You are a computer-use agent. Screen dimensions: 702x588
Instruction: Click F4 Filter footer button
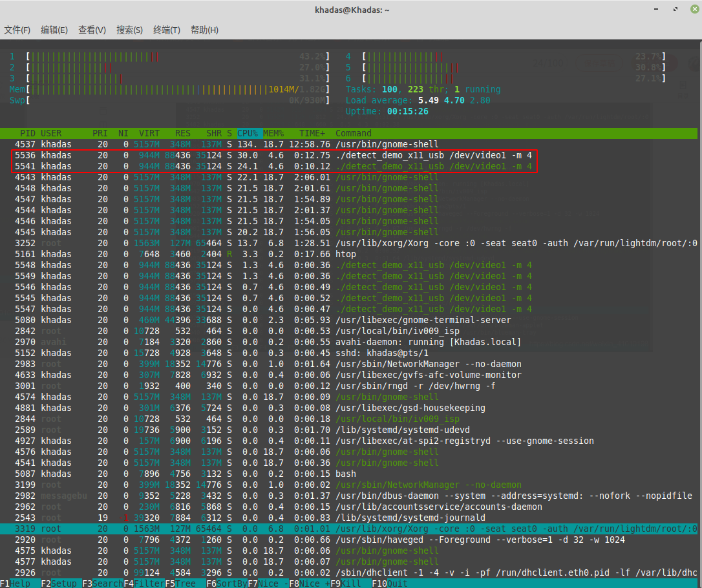pos(144,583)
